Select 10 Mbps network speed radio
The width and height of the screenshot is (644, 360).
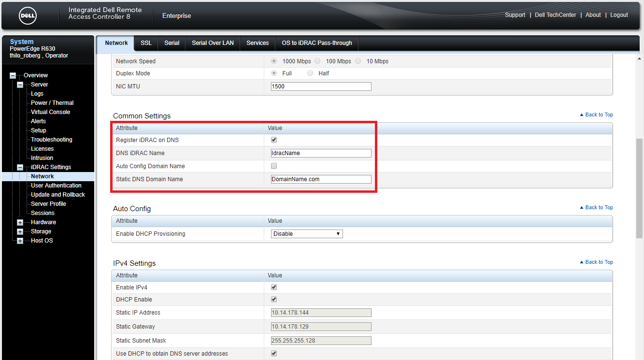tap(358, 61)
